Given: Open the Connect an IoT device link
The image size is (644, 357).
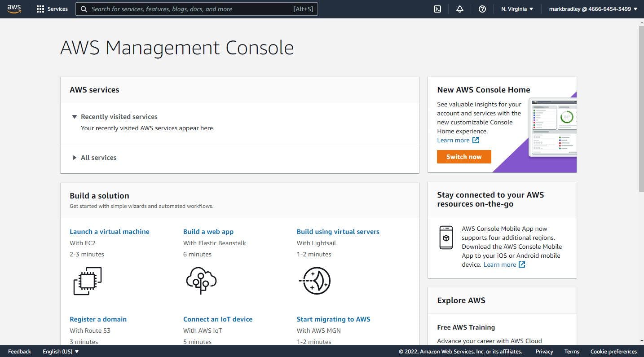Looking at the screenshot, I should 218,319.
